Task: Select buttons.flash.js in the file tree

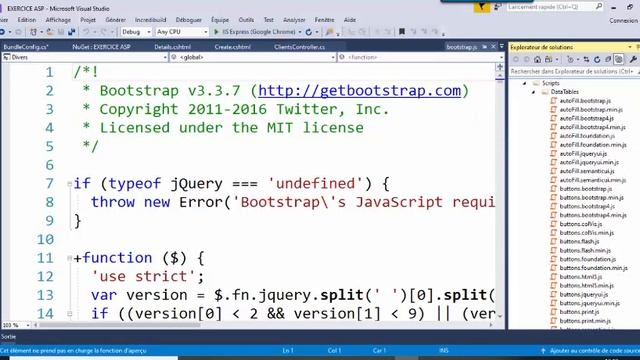Action: point(579,242)
